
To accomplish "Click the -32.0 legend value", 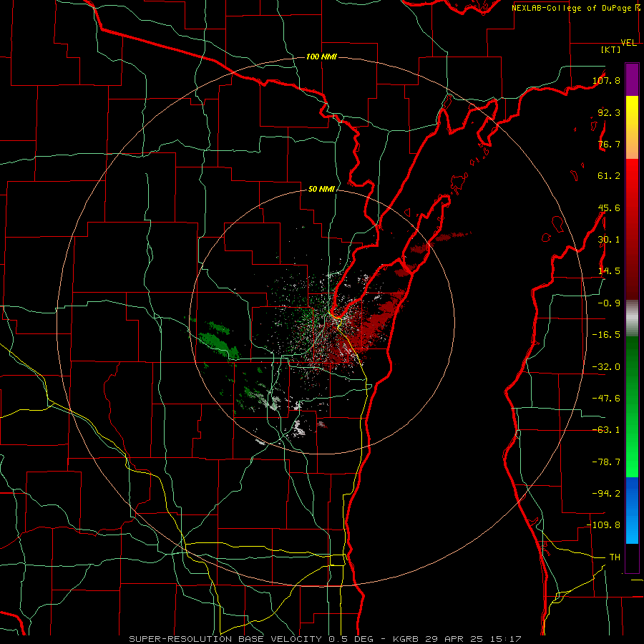I will tap(606, 367).
